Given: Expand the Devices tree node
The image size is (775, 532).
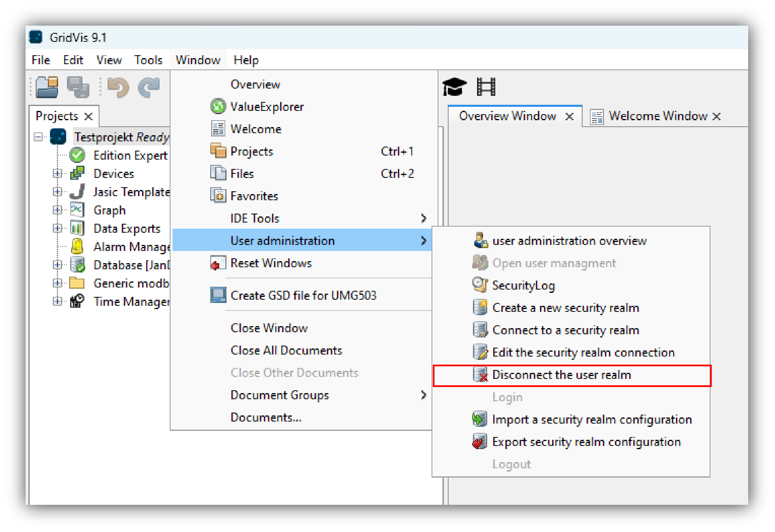Looking at the screenshot, I should coord(57,173).
